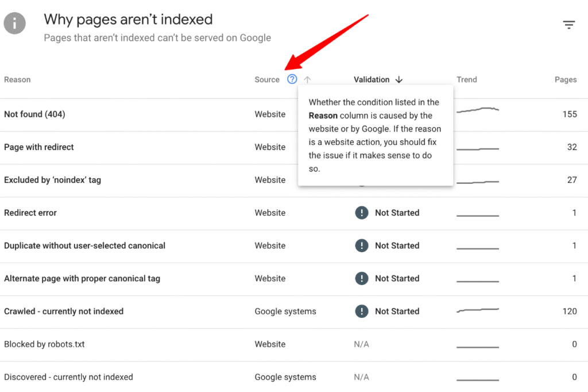This screenshot has width=588, height=392.
Task: Click the Source column help icon
Action: pos(292,79)
